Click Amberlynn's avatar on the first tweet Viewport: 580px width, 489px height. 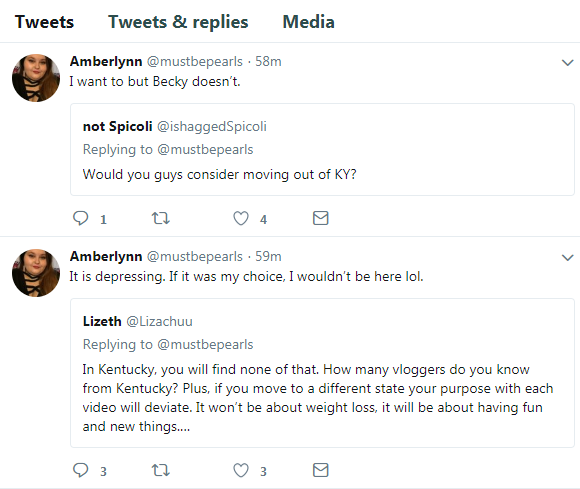pos(36,78)
